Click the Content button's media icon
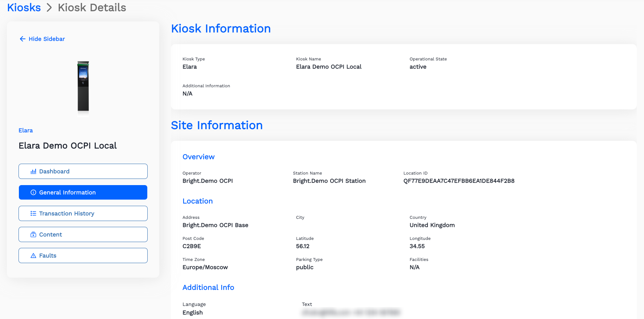Image resolution: width=644 pixels, height=319 pixels. tap(33, 234)
